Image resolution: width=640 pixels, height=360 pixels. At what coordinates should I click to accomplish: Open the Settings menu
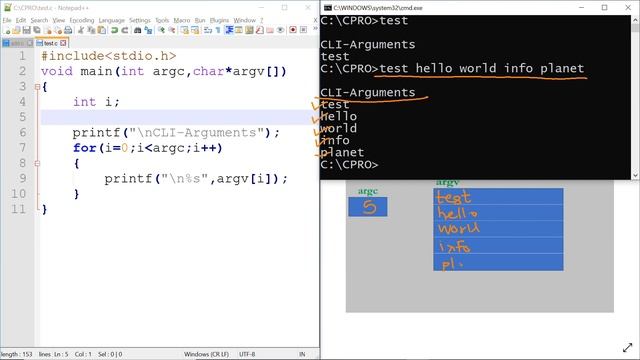[x=140, y=20]
